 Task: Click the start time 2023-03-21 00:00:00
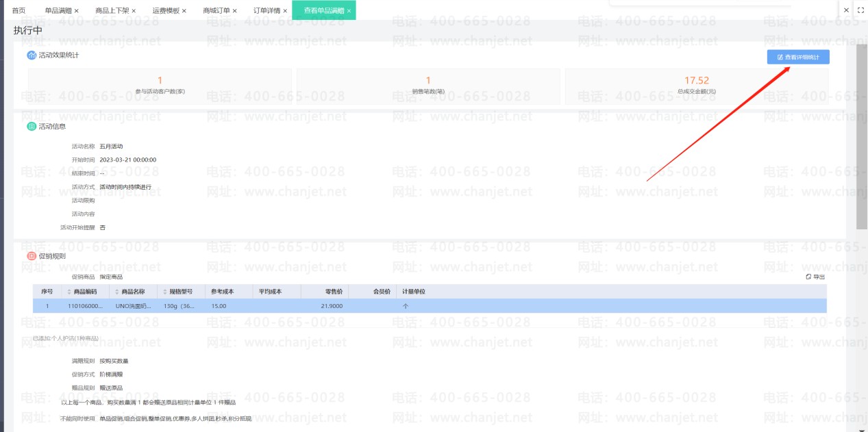click(128, 160)
